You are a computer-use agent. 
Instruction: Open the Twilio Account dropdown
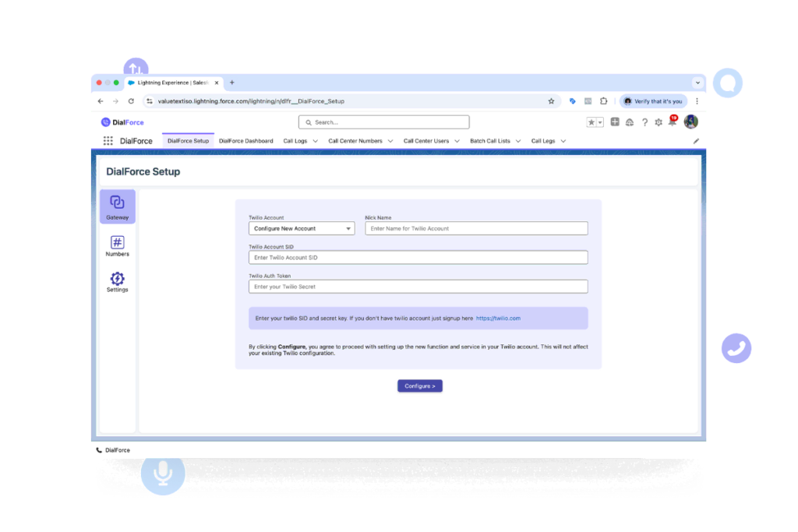[x=301, y=227]
